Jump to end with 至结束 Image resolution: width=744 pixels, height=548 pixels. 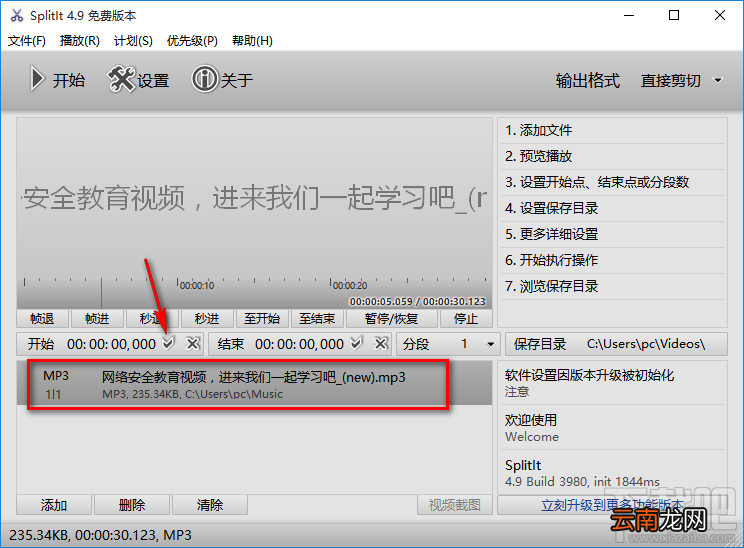(317, 318)
